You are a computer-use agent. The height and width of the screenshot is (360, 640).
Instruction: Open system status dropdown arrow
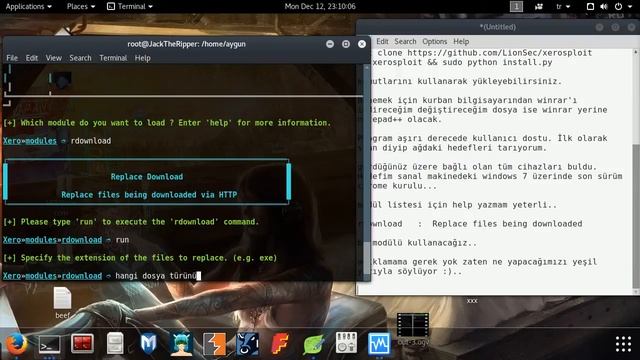click(x=630, y=7)
